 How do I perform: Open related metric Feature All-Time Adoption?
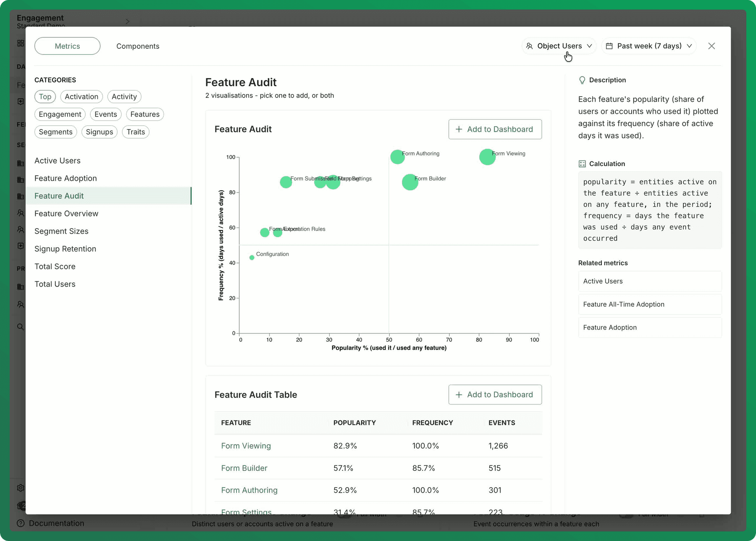pyautogui.click(x=650, y=304)
